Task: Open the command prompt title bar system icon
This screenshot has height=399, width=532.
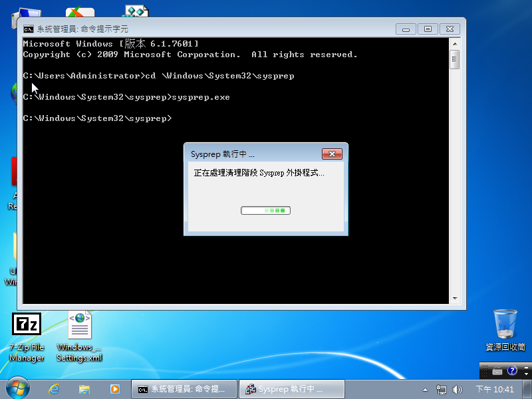Action: click(x=29, y=29)
